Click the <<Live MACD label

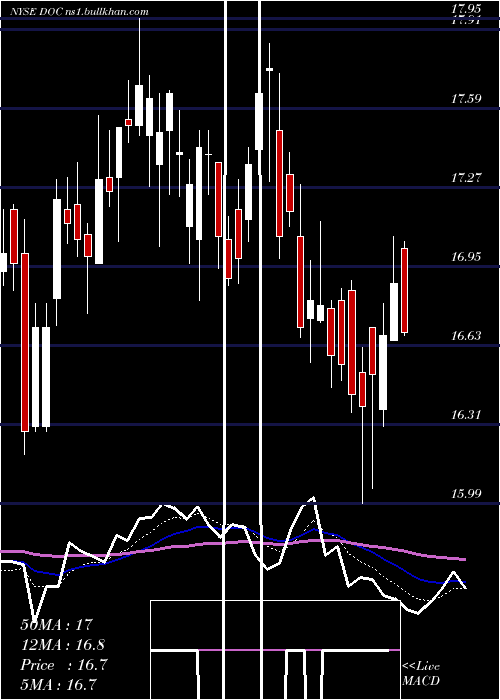[421, 673]
